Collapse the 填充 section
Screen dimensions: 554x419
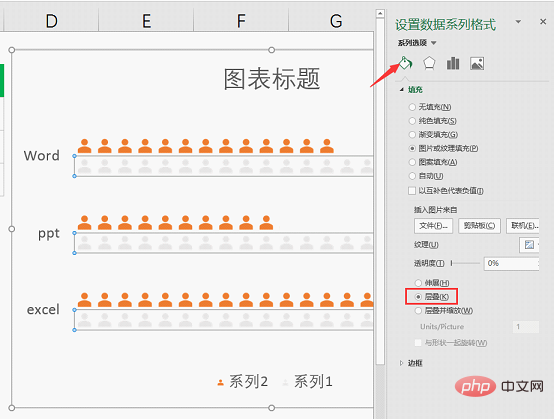pos(402,89)
